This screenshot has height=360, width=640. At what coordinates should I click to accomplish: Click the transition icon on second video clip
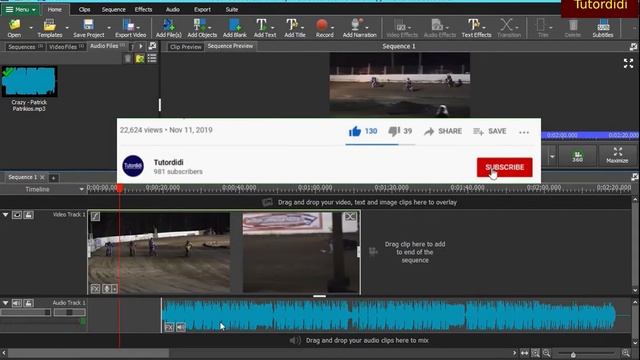[350, 217]
